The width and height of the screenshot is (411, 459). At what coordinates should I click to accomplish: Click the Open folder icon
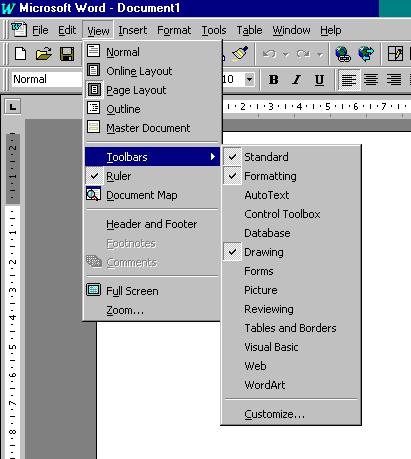coord(44,54)
